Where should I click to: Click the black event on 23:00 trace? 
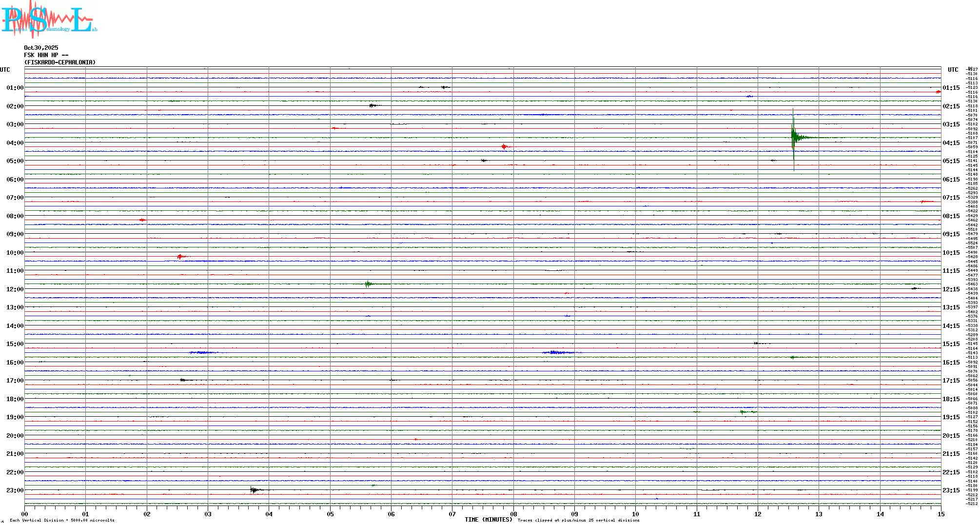(x=254, y=490)
